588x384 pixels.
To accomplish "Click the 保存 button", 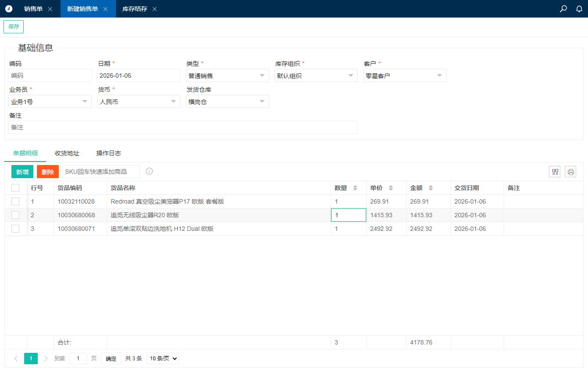I will click(x=14, y=26).
